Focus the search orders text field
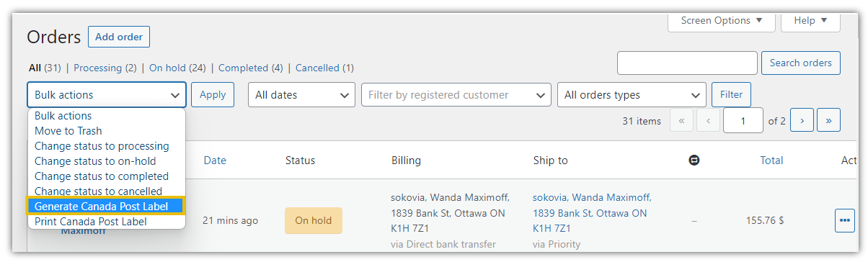Image resolution: width=868 pixels, height=262 pixels. click(x=687, y=63)
